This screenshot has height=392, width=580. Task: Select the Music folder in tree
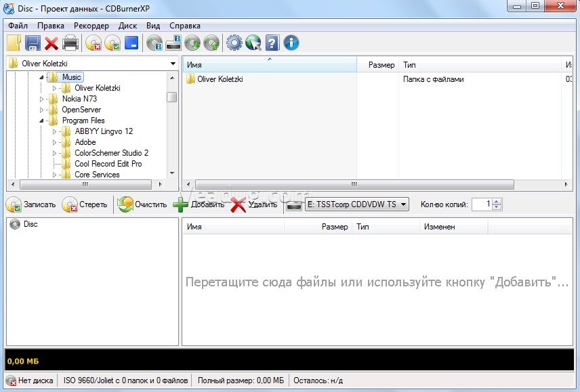(x=71, y=77)
